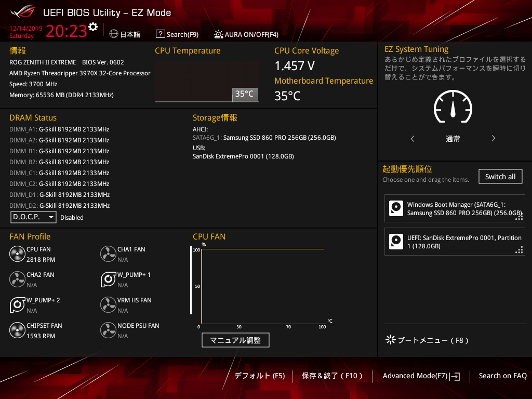The height and width of the screenshot is (399, 532).
Task: Click the Memory 65536 MB text
Action: 61,95
